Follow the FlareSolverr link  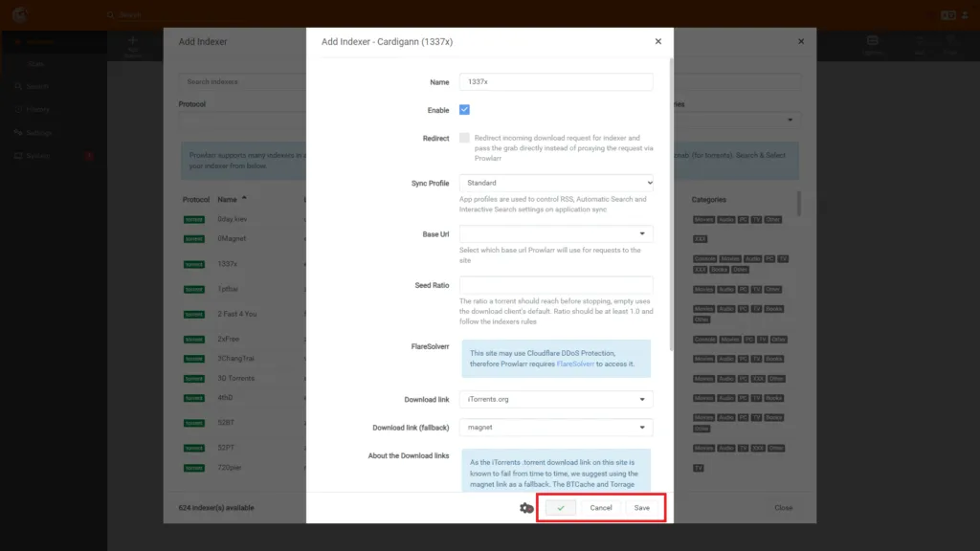[575, 364]
